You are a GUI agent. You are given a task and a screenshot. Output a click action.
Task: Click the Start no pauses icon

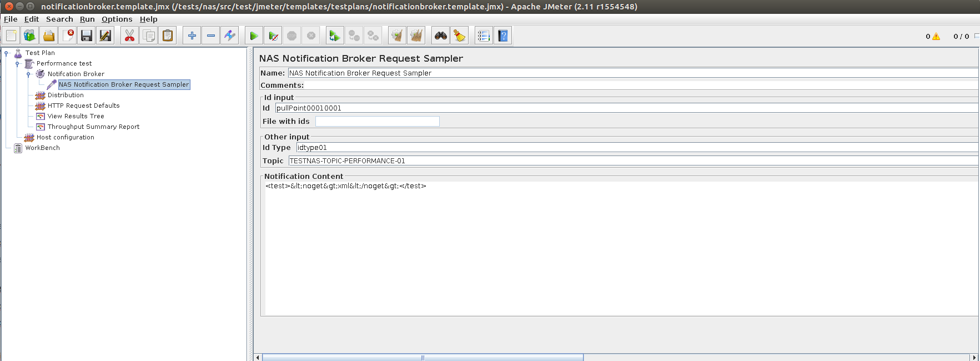[273, 36]
